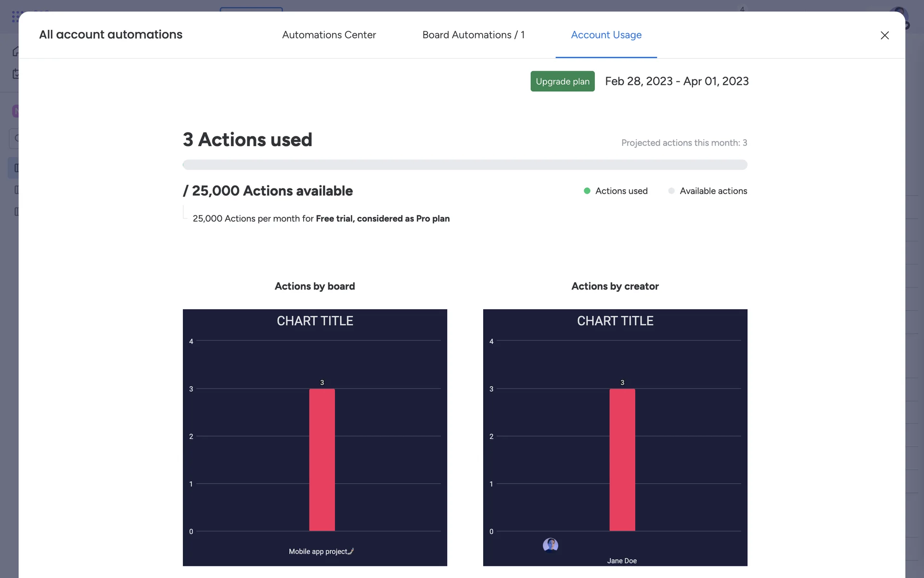Click the My Work calendar-check icon
This screenshot has width=924, height=578.
[16, 74]
